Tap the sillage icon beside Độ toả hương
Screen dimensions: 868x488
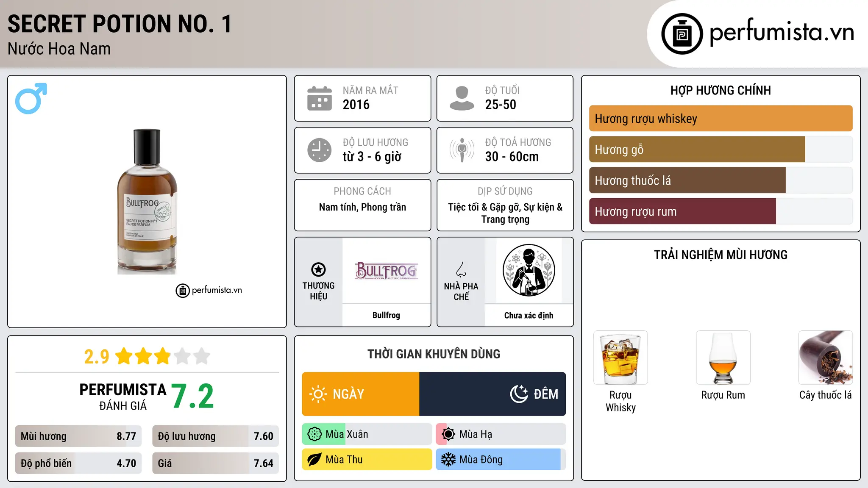coord(462,150)
